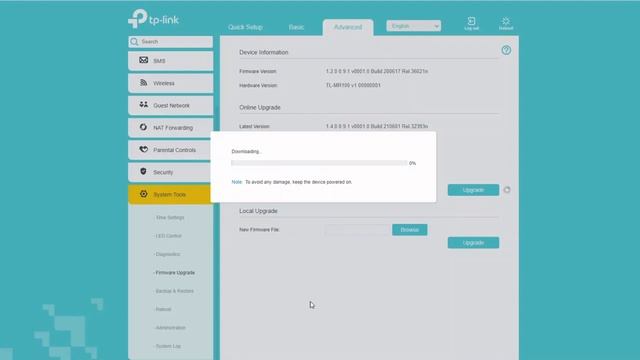Open the Guest Network menu
Image resolution: width=640 pixels, height=360 pixels.
pyautogui.click(x=171, y=105)
